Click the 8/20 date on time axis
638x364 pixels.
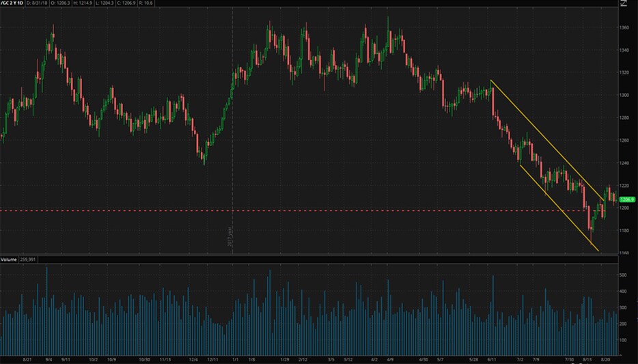coord(605,359)
